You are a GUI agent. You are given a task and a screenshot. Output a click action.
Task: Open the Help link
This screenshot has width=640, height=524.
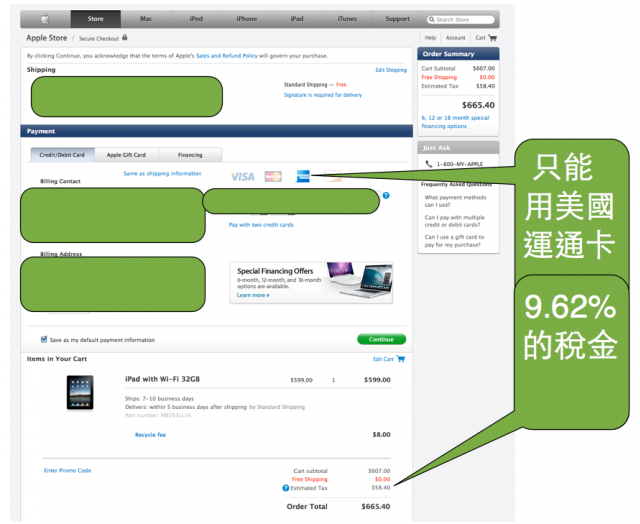pyautogui.click(x=430, y=38)
